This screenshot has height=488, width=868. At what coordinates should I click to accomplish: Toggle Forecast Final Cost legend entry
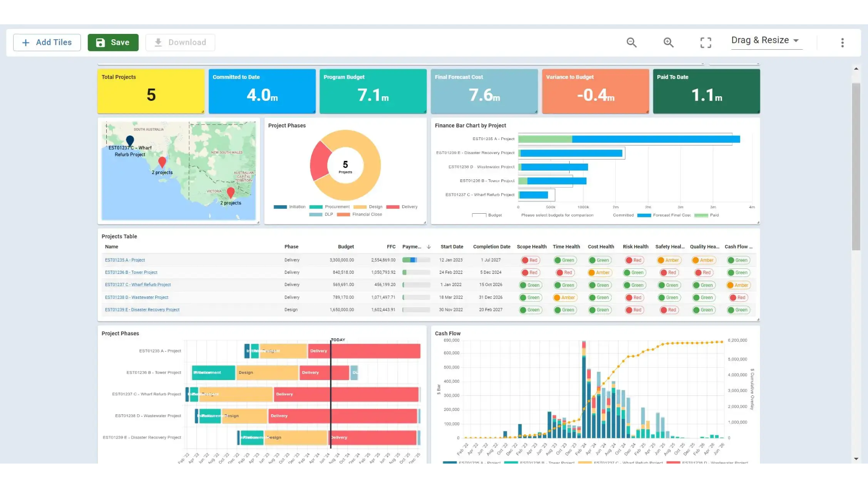click(x=664, y=215)
